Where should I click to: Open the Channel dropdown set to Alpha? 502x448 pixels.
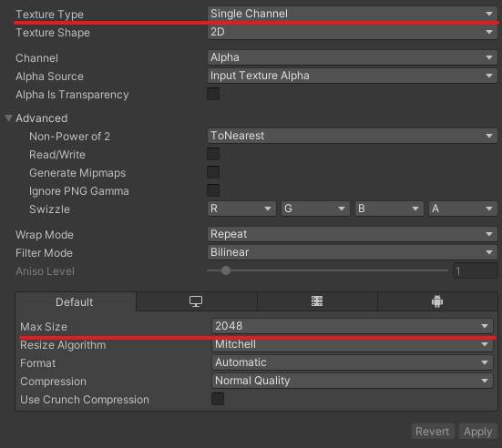tap(353, 57)
